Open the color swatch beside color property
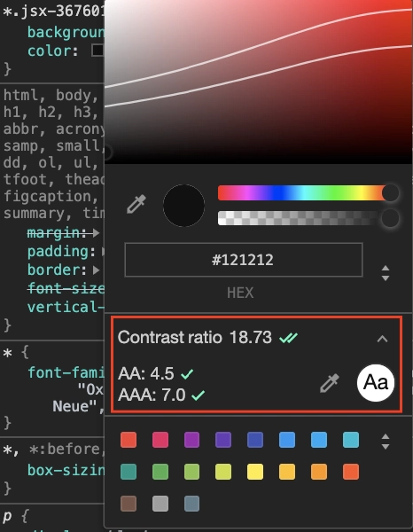Screen dimensions: 413x532 click(97, 51)
